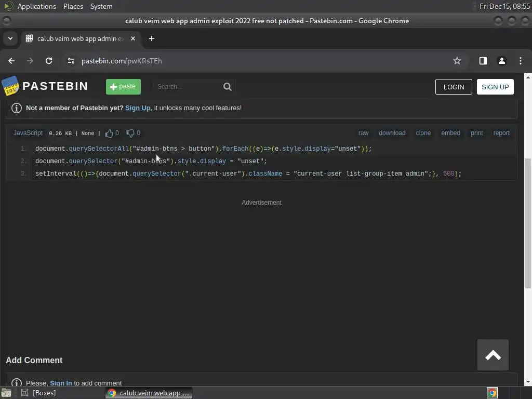Click the SIGN UP button
Viewport: 532px width, 399px height.
495,87
